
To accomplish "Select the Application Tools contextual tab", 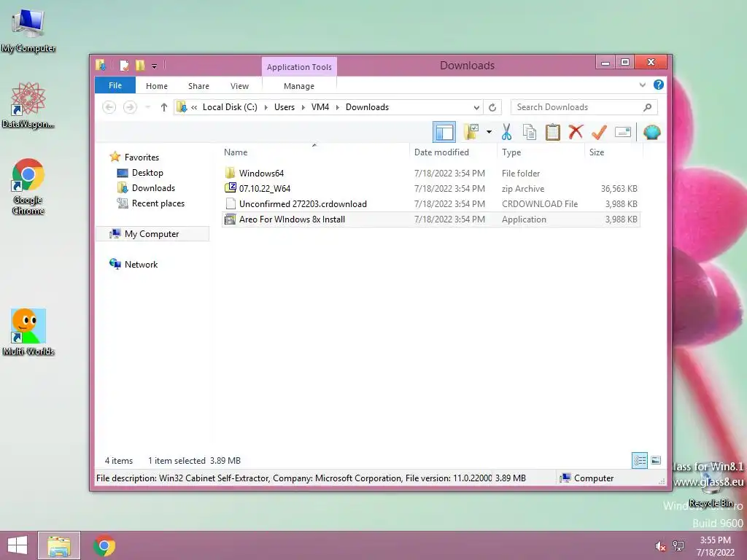I will (x=299, y=67).
